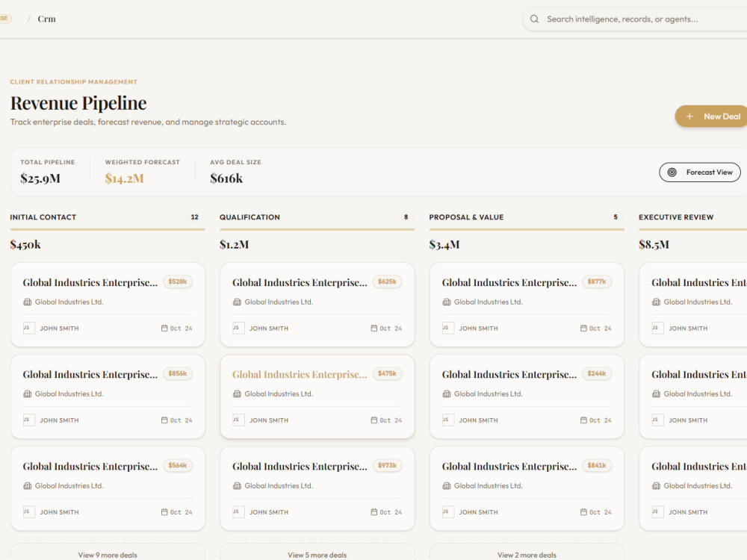Click the JS avatar on the $877k card
747x560 pixels.
tap(448, 328)
